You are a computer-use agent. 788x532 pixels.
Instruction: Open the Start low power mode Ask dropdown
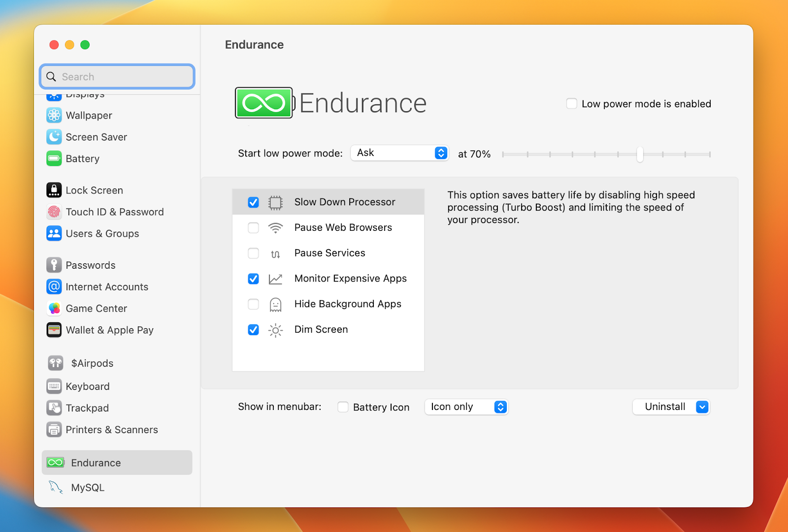tap(399, 153)
